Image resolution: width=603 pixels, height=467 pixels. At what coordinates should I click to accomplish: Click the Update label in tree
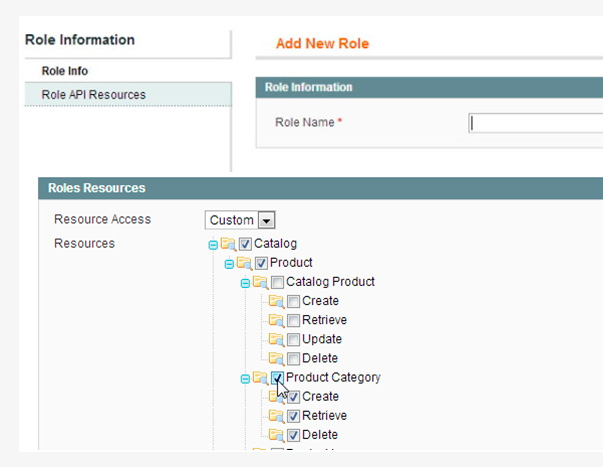point(322,339)
